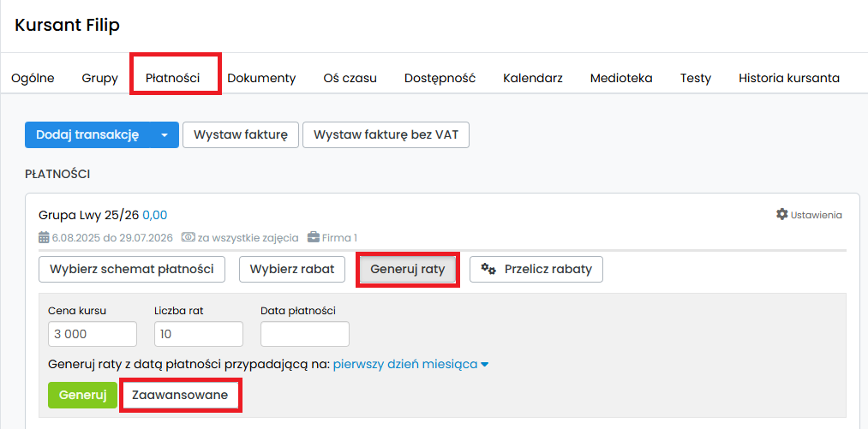Open Wybierz schemat płatności

(x=132, y=269)
